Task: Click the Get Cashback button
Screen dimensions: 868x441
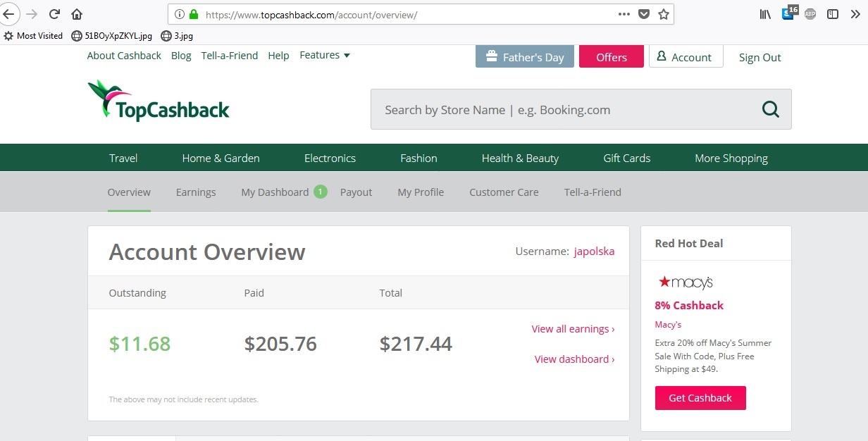Action: 700,398
